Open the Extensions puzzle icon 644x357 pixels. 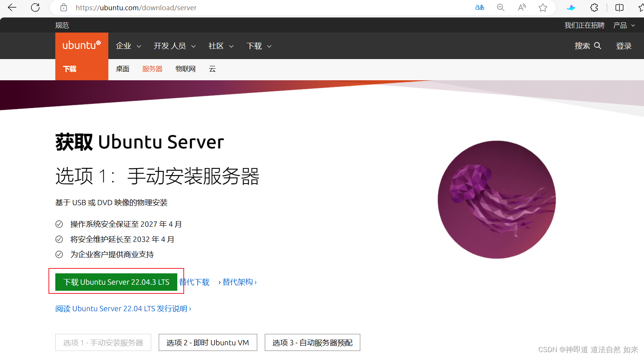(594, 8)
